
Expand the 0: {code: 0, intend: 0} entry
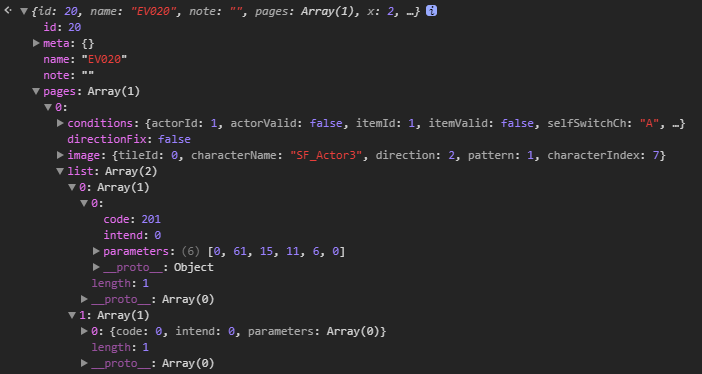[x=84, y=331]
